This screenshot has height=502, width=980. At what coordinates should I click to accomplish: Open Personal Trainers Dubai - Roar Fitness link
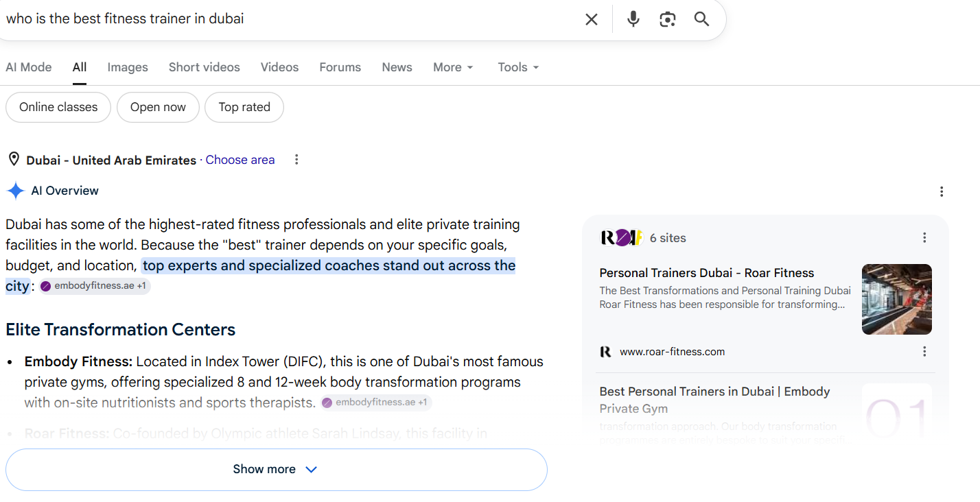pyautogui.click(x=707, y=273)
